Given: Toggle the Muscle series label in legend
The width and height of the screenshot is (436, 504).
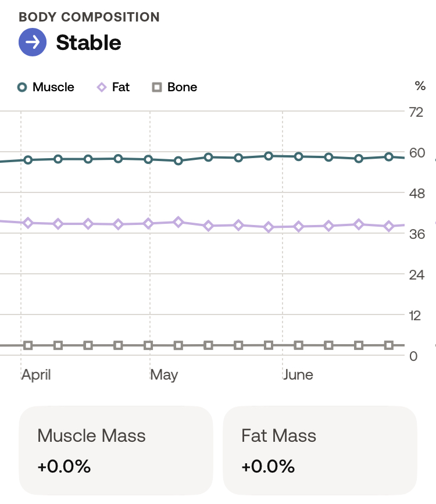Looking at the screenshot, I should coord(53,87).
